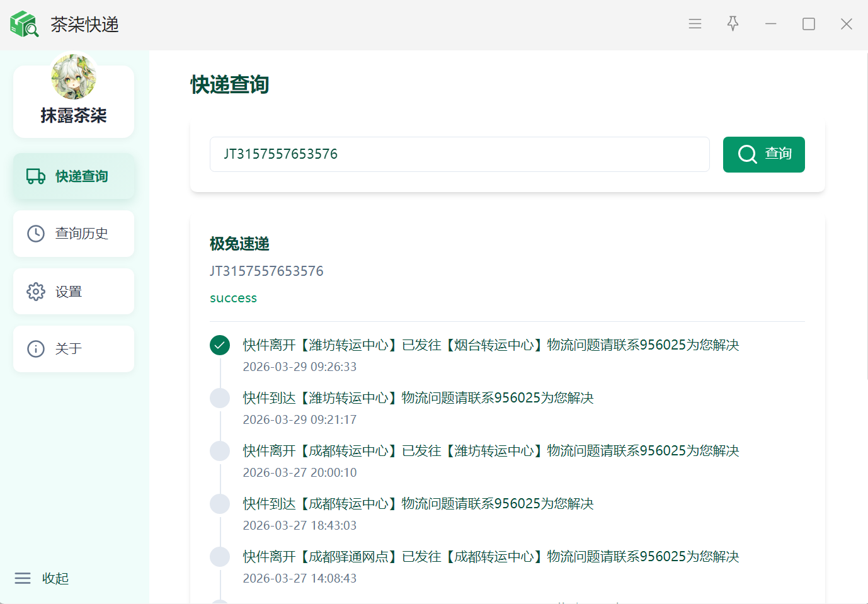Click the user avatar picture
Screen dimensions: 868x604
[x=74, y=77]
